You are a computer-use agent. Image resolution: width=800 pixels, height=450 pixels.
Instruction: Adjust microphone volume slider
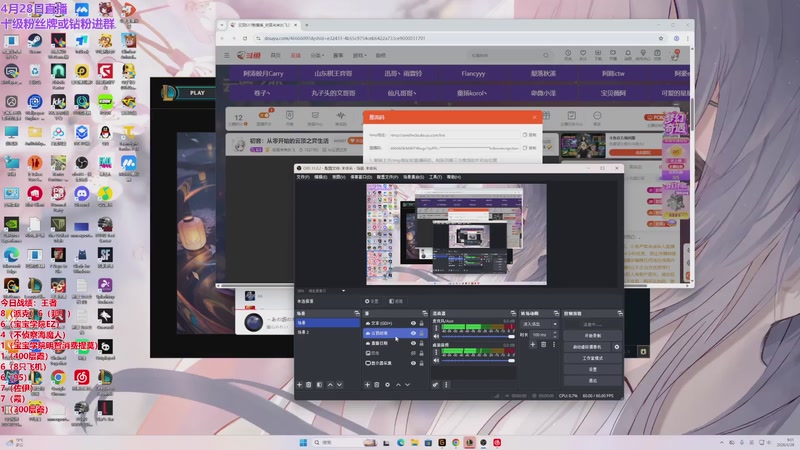pos(479,337)
